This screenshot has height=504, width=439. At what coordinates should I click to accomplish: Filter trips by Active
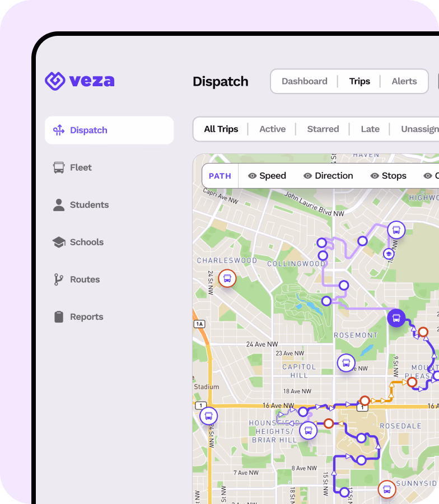tap(273, 129)
